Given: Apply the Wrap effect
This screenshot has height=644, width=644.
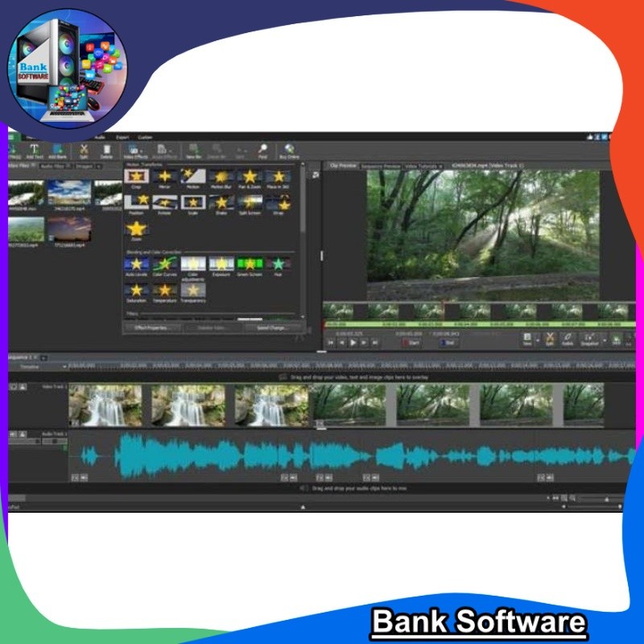Looking at the screenshot, I should [x=278, y=205].
